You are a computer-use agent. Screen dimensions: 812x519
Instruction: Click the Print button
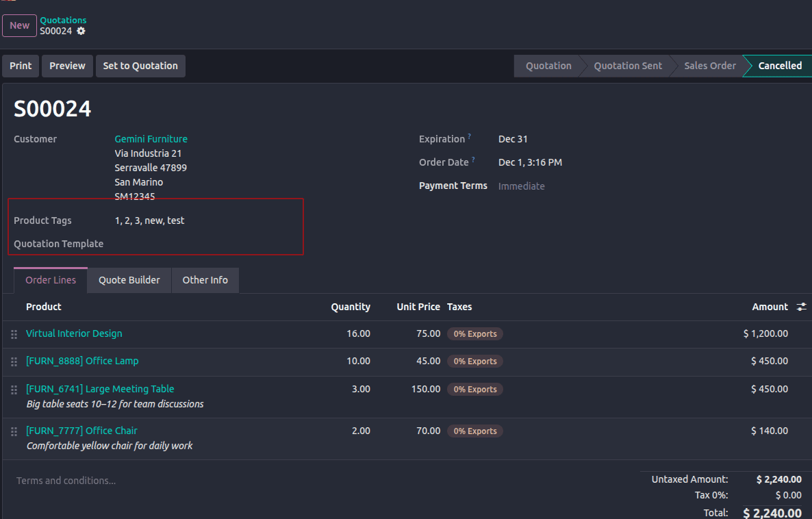pyautogui.click(x=21, y=66)
